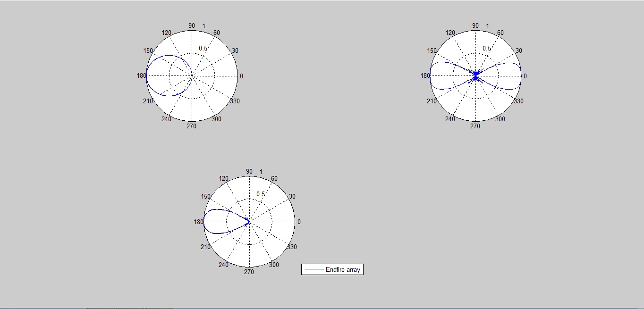This screenshot has height=309, width=644.
Task: Click the blue line sample in legend
Action: (x=314, y=270)
